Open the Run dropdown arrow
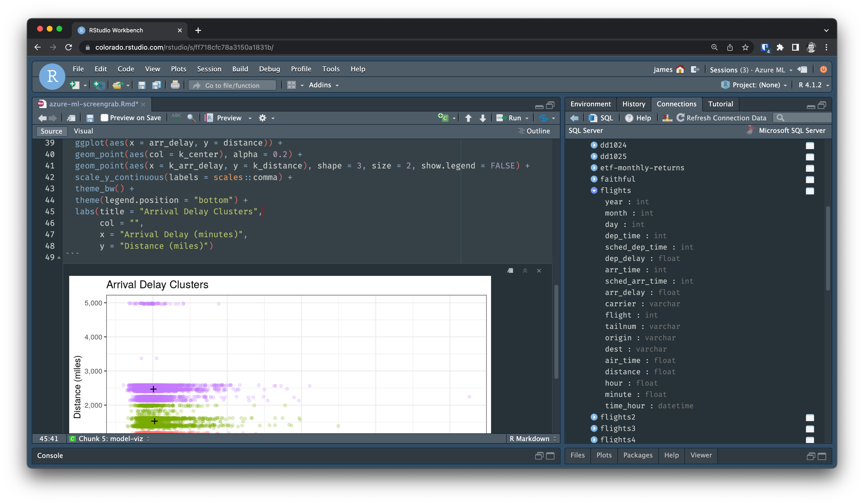The image size is (864, 504). coord(527,118)
